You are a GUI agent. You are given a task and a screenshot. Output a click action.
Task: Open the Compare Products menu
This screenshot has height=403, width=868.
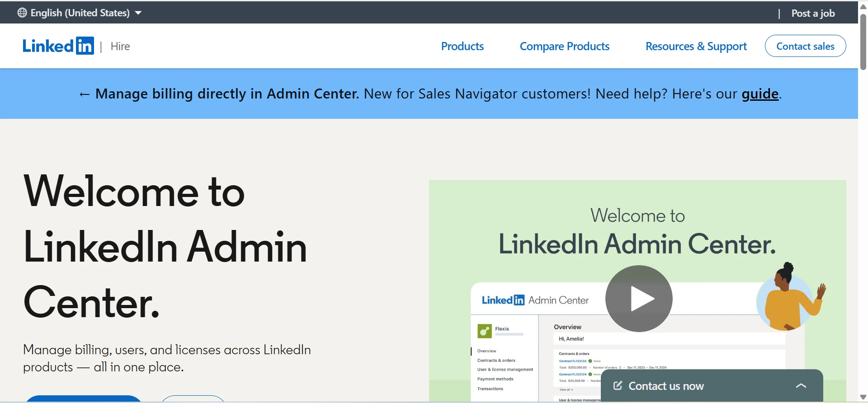(x=564, y=46)
